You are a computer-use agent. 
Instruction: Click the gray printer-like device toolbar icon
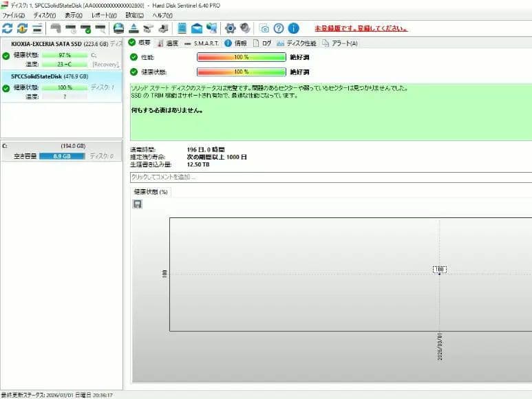163,29
